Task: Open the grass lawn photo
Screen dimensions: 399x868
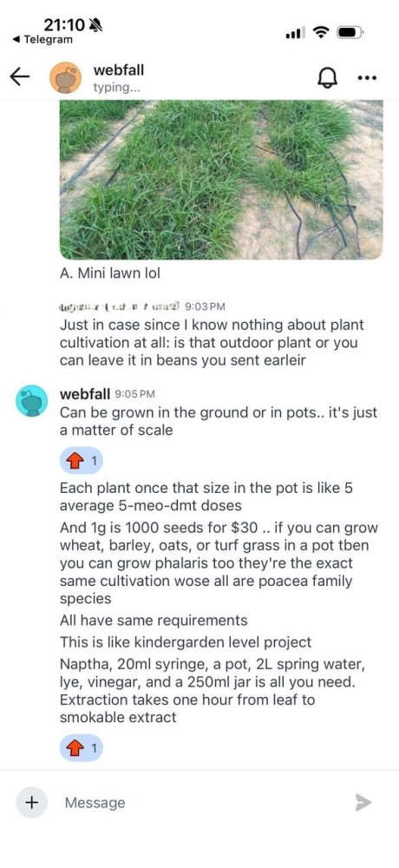Action: pyautogui.click(x=221, y=180)
